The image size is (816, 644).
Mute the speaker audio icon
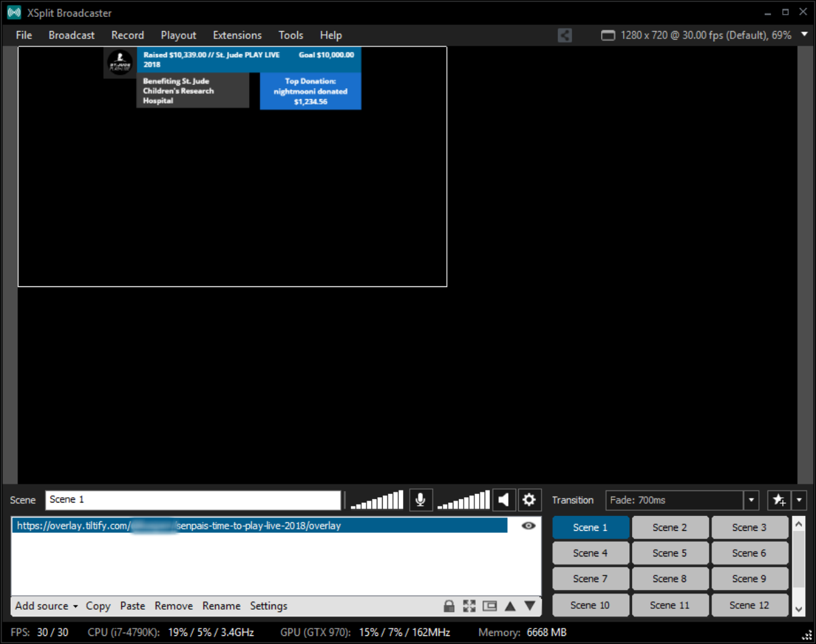click(x=503, y=500)
